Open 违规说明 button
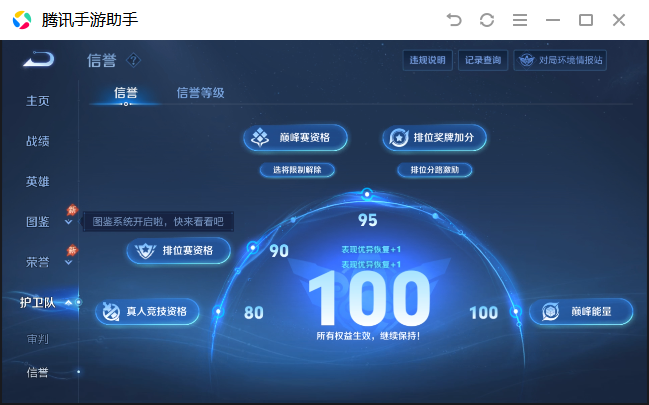 428,60
